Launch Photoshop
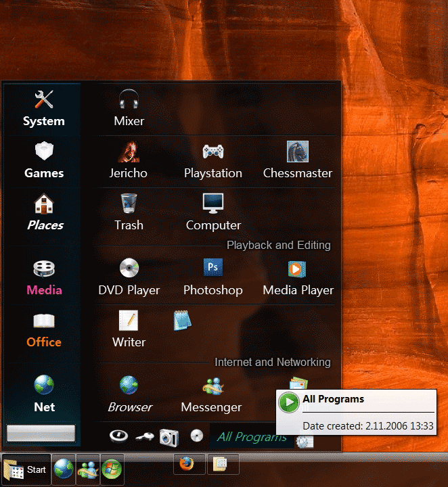 (x=213, y=269)
